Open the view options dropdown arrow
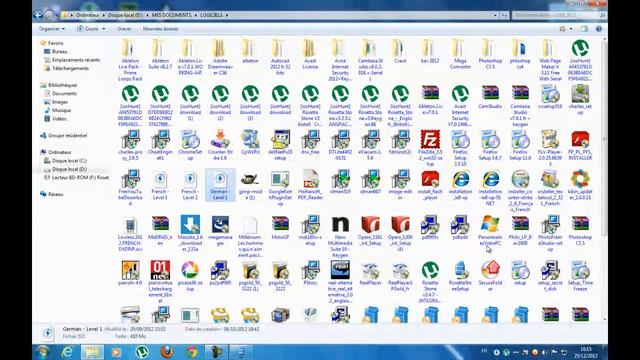 571,29
